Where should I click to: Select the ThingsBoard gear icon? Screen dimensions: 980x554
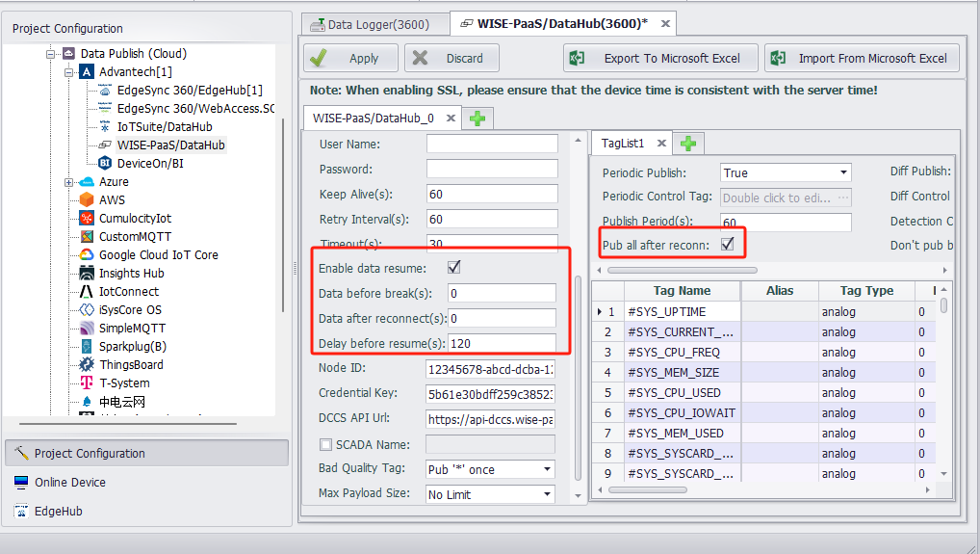tap(87, 365)
